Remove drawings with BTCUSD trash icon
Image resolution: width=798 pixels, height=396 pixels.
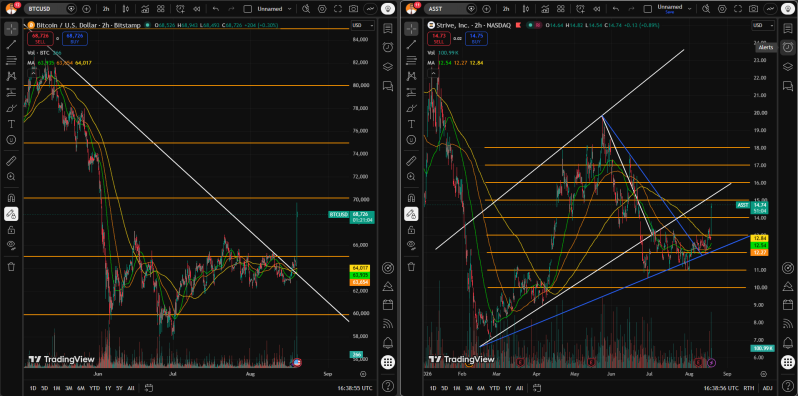click(11, 266)
